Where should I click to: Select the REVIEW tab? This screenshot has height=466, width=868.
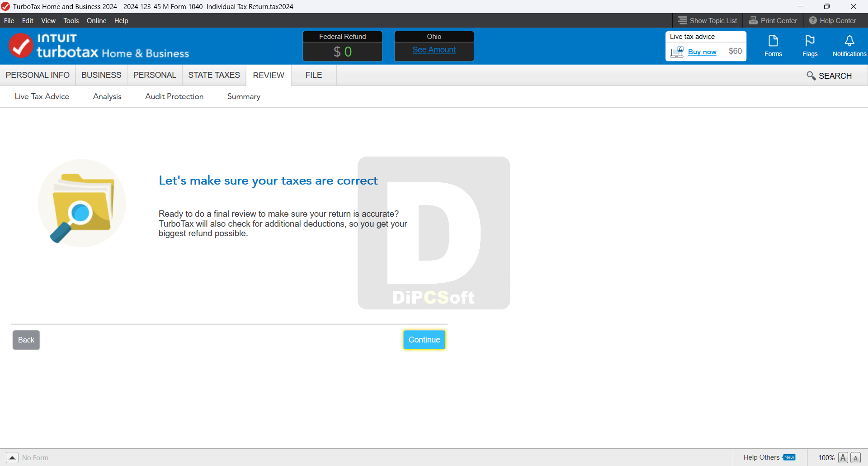tap(269, 76)
